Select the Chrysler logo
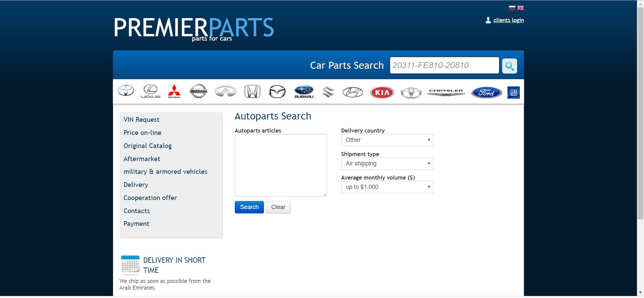 pyautogui.click(x=446, y=92)
